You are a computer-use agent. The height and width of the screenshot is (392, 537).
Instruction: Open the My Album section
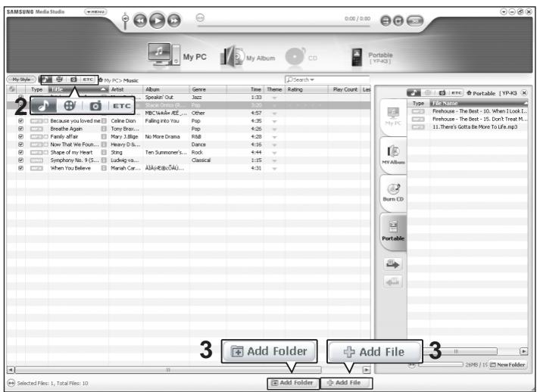pyautogui.click(x=248, y=57)
